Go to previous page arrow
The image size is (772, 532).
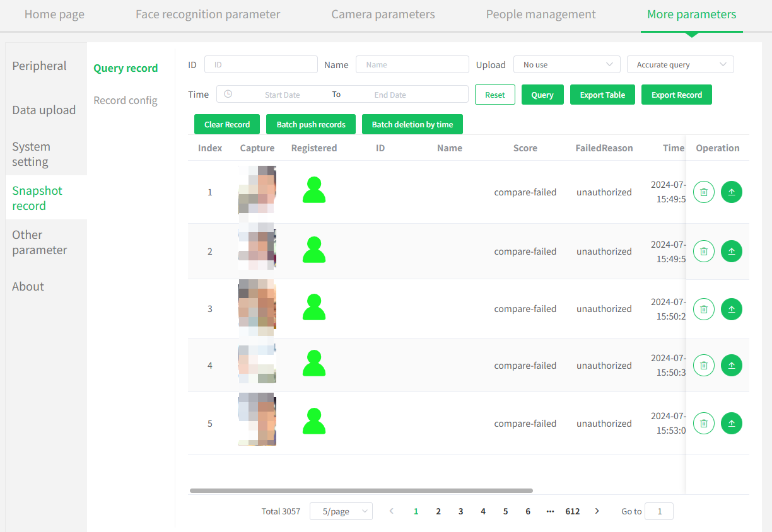(x=392, y=511)
